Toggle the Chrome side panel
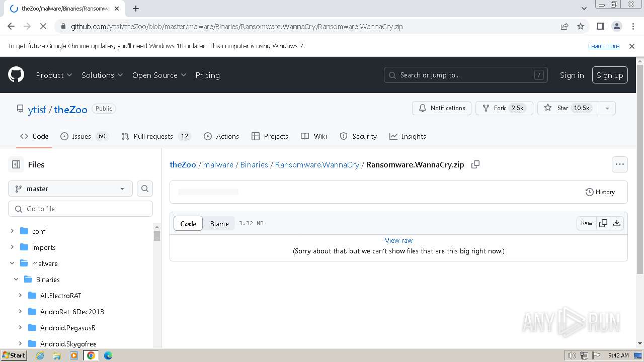Viewport: 644px width, 362px height. 600,26
